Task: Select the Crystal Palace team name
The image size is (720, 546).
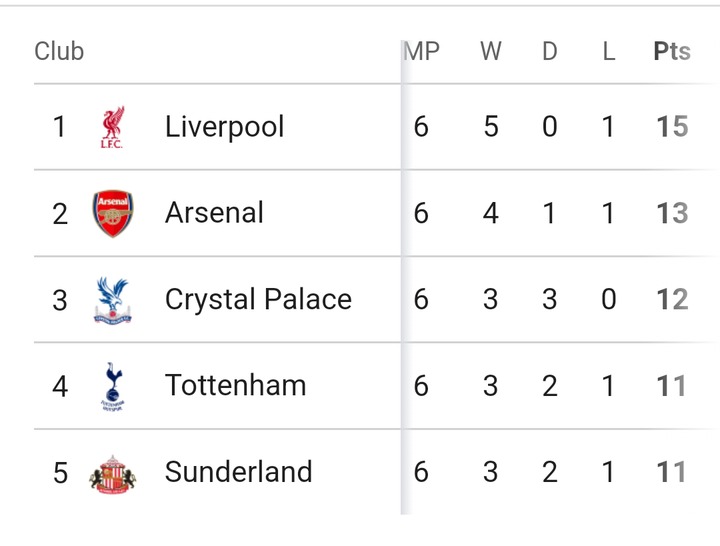Action: [x=258, y=300]
